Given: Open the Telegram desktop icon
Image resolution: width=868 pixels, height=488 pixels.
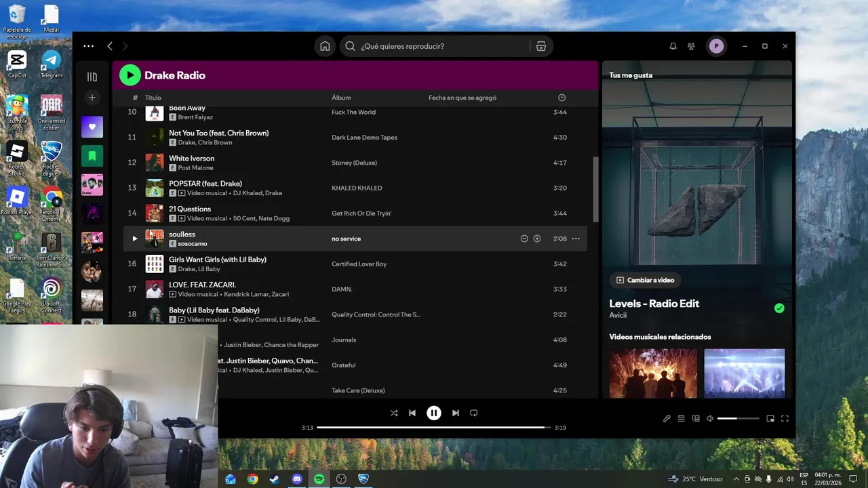Looking at the screenshot, I should pyautogui.click(x=51, y=64).
